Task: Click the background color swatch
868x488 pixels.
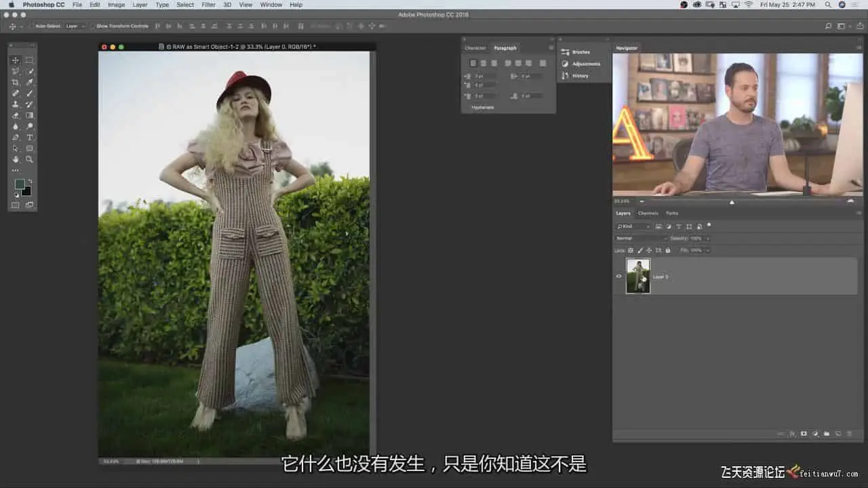Action: click(26, 192)
